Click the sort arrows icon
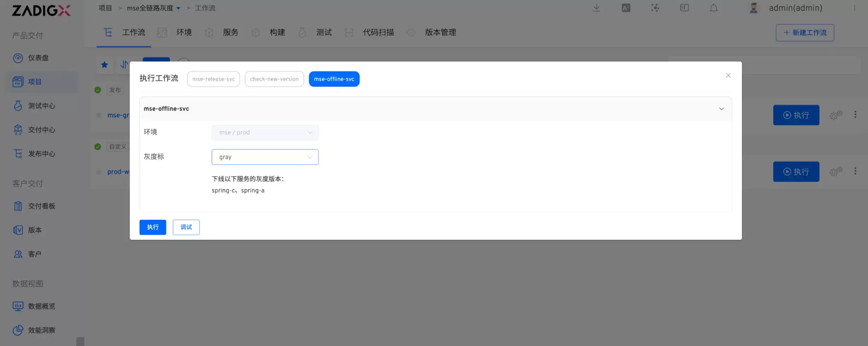The height and width of the screenshot is (346, 868). [x=124, y=64]
